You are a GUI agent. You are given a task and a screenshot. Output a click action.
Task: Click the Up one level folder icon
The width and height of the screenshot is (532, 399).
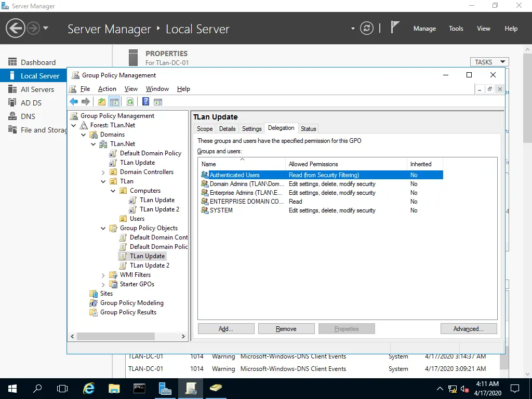click(101, 101)
